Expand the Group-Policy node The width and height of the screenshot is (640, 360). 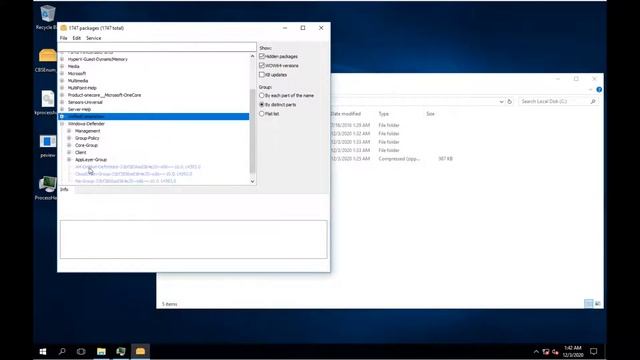[x=69, y=138]
